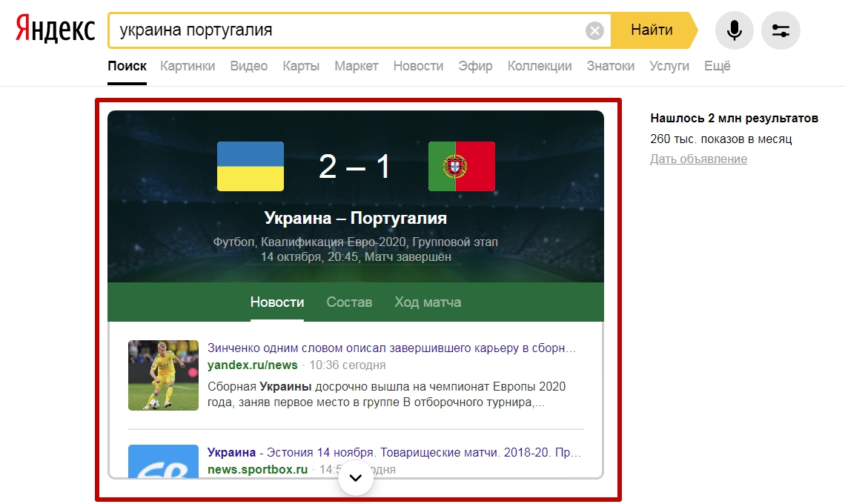Click the 14 октября, 20:45 match status line
Viewport: 845px width, 504px height.
click(356, 257)
